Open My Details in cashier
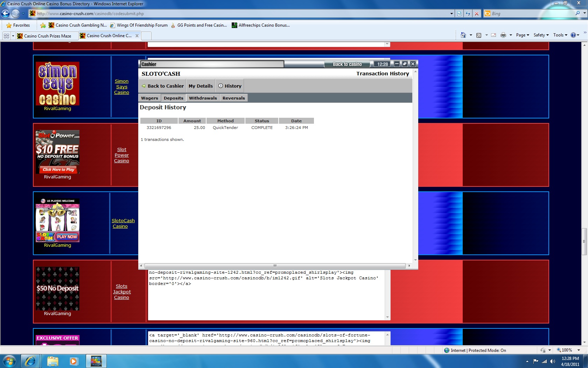This screenshot has width=588, height=368. coord(201,86)
